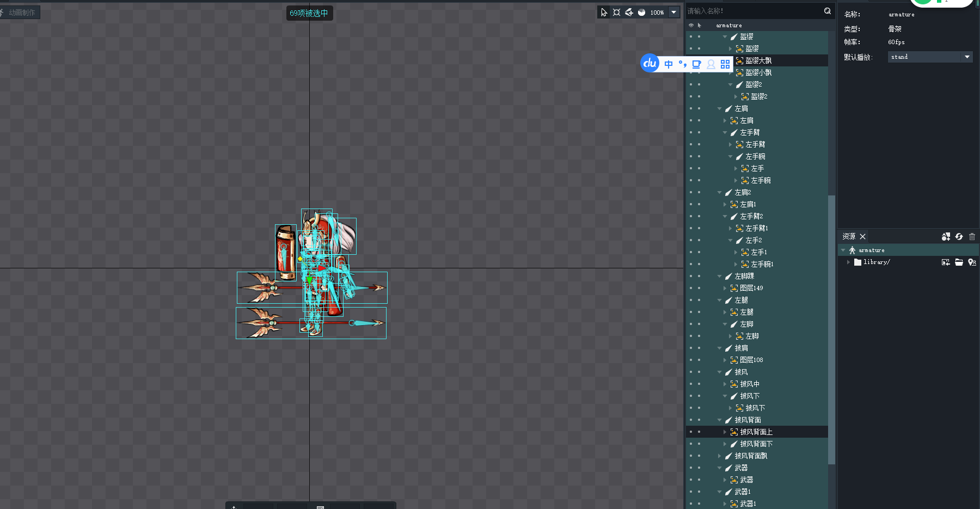Viewport: 980px width, 509px height.
Task: Click the 60fps frame rate value
Action: tap(896, 42)
